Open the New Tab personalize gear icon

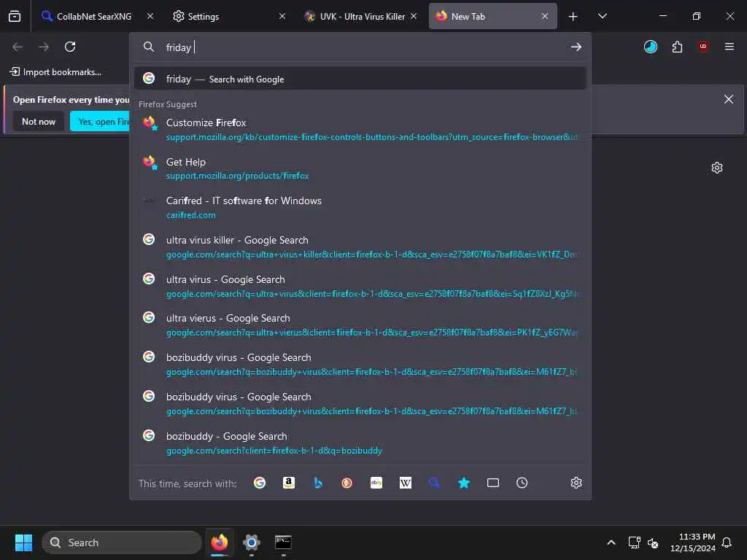(x=717, y=168)
